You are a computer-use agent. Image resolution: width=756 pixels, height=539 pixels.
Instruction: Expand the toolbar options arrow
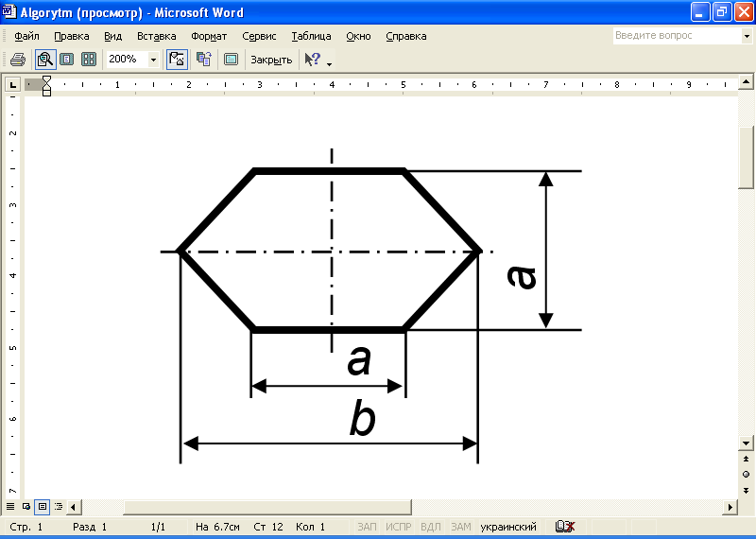[329, 63]
